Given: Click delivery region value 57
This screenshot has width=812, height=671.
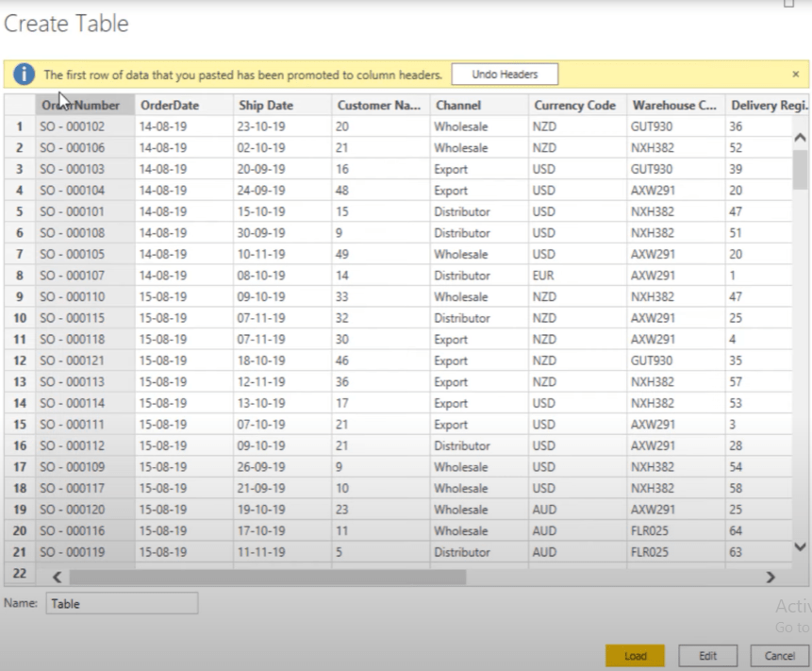Looking at the screenshot, I should tap(758, 381).
